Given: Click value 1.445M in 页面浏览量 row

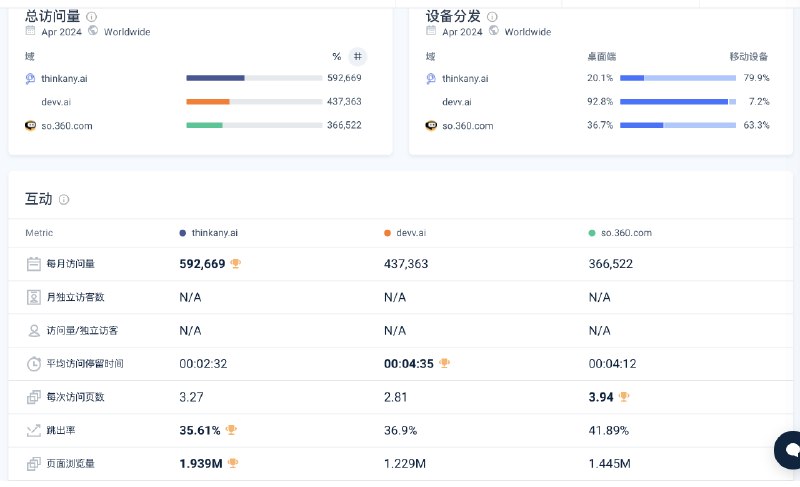Looking at the screenshot, I should coord(610,464).
